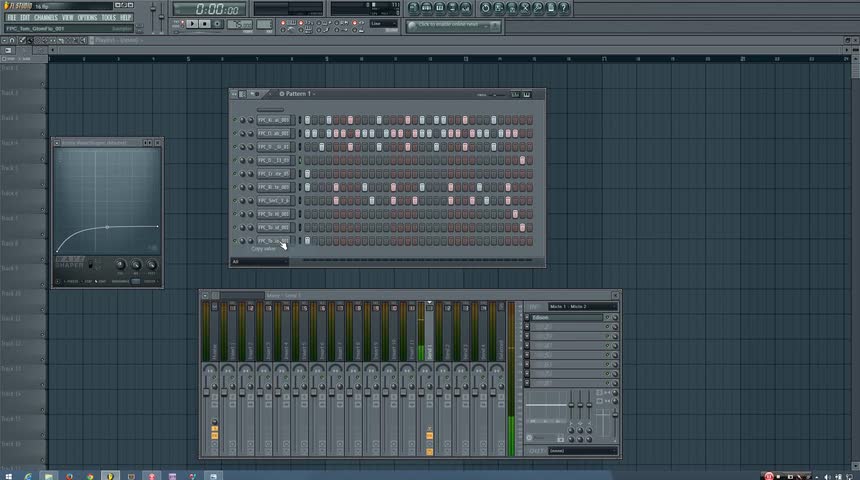Show the graph editor in step sequencer

pyautogui.click(x=516, y=94)
